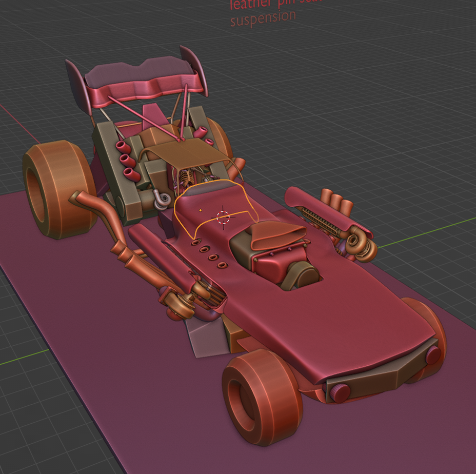Select the hood air scoop

pyautogui.click(x=278, y=234)
